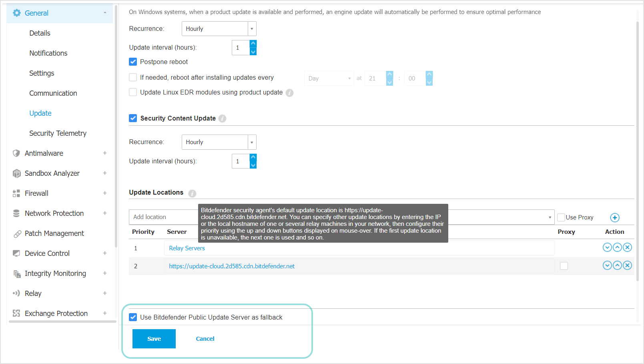644x364 pixels.
Task: Open the Security Content Recurrence dropdown
Action: pos(219,142)
